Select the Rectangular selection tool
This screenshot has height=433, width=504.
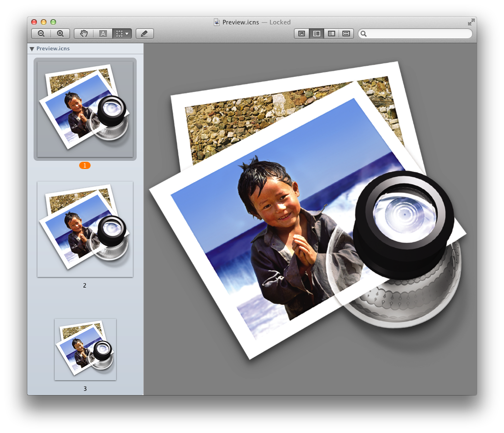pyautogui.click(x=119, y=34)
